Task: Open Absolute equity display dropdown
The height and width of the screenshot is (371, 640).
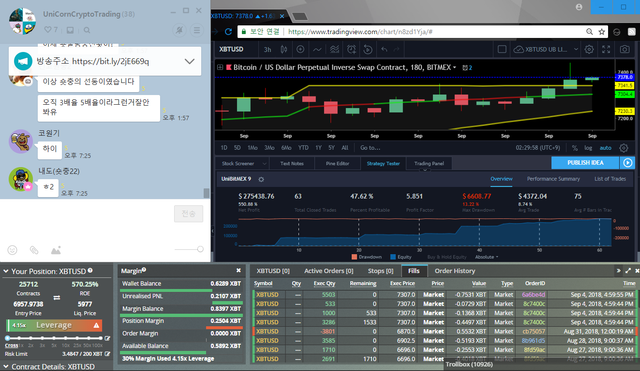Action: [487, 257]
